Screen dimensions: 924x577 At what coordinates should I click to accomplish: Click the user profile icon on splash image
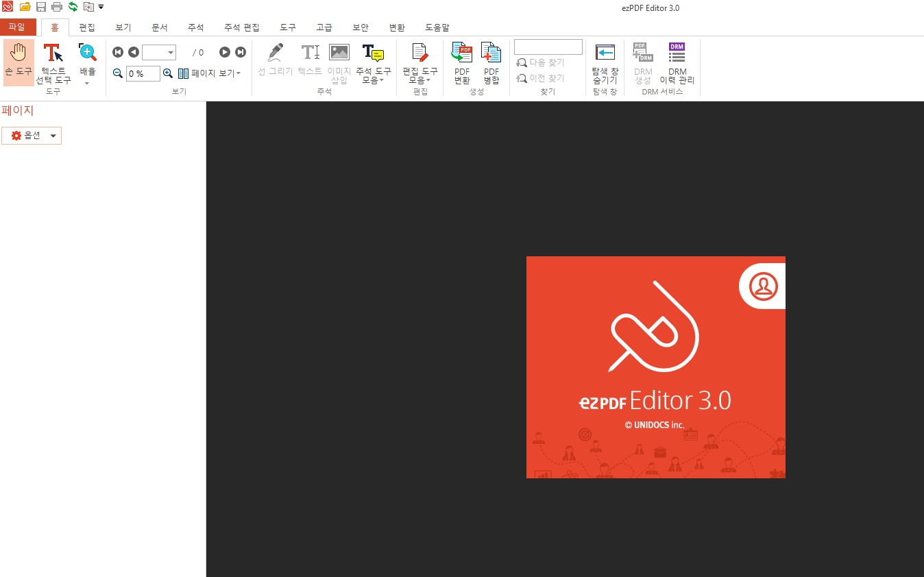click(x=763, y=286)
